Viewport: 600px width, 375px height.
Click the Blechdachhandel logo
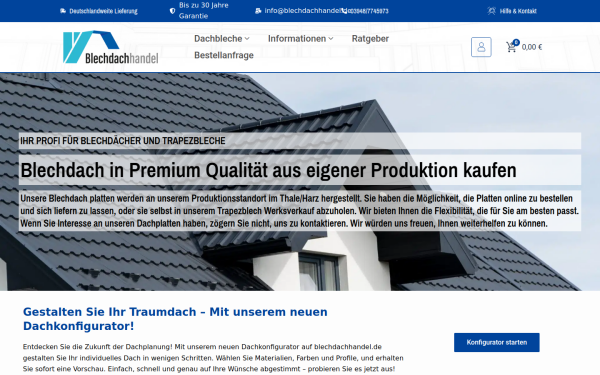111,47
